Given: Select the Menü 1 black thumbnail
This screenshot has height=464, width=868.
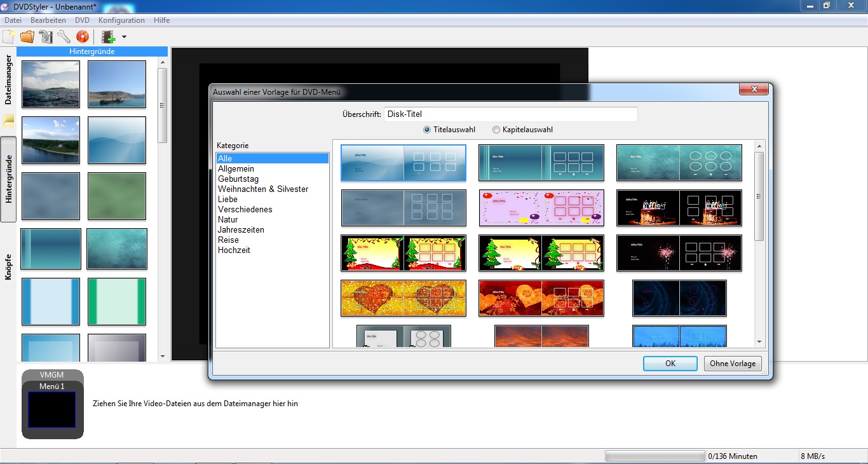Looking at the screenshot, I should click(51, 409).
